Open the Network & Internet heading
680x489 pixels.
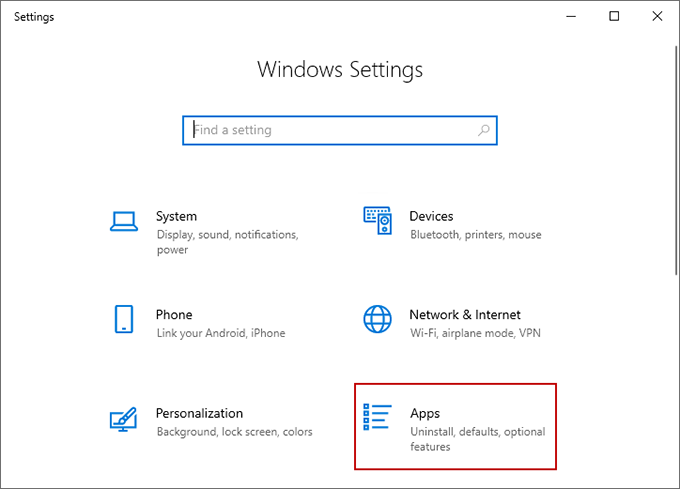(465, 315)
